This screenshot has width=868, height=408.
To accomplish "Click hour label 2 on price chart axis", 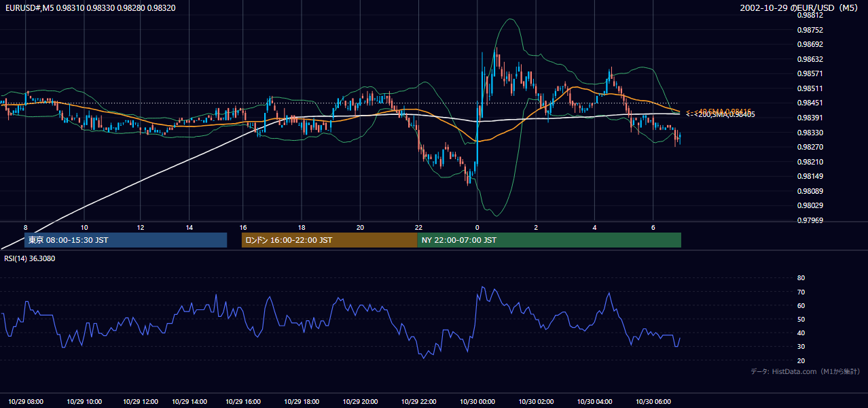I will click(x=536, y=227).
